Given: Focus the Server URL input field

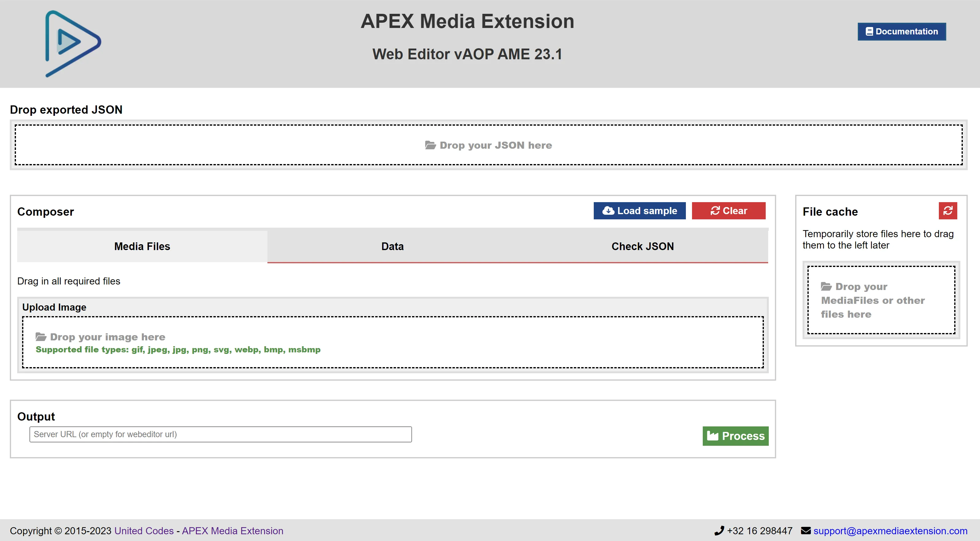Looking at the screenshot, I should pos(220,434).
